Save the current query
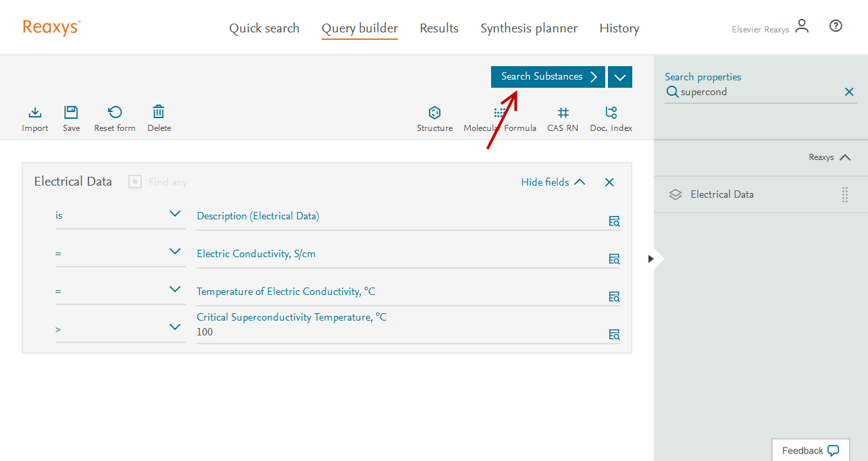The image size is (868, 461). pos(71,113)
